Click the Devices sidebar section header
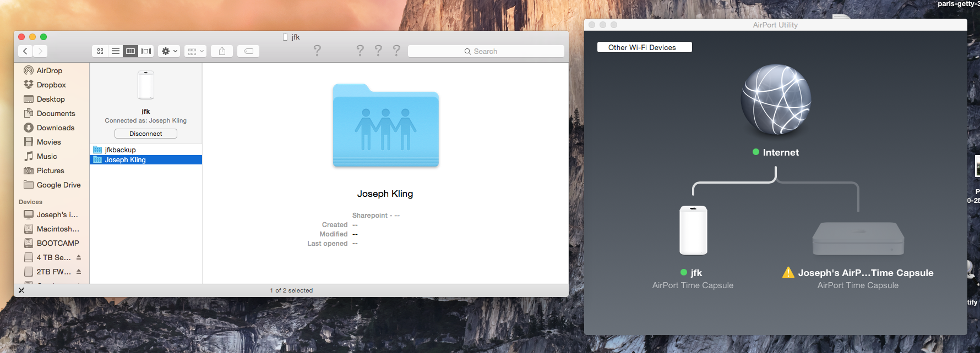Screen dimensions: 980x353 click(30, 202)
